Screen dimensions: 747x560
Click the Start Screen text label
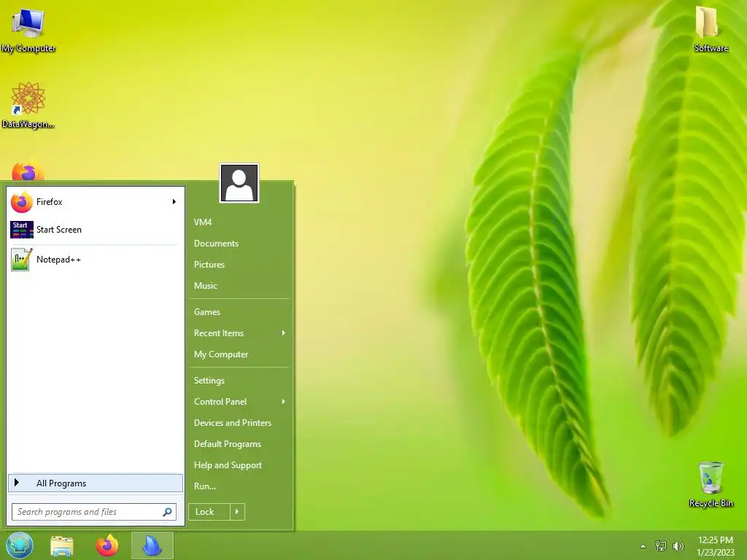[x=59, y=230]
